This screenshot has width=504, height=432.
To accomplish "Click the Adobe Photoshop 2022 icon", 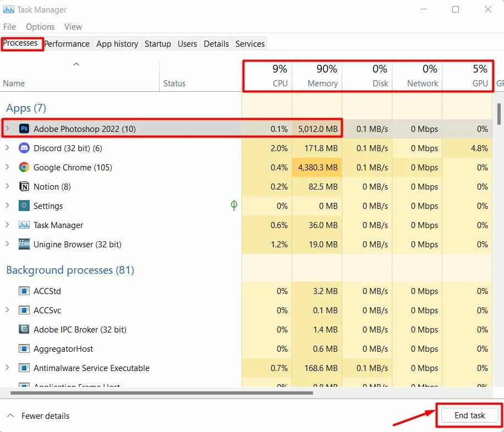I will coord(24,129).
